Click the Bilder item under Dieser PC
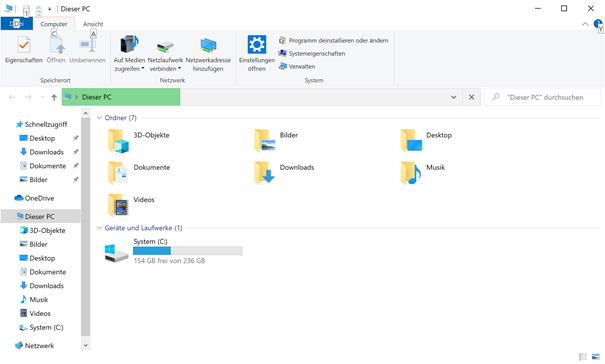Image resolution: width=605 pixels, height=364 pixels. tap(34, 244)
